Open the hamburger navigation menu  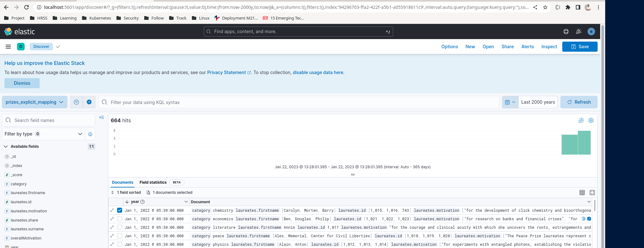pos(8,47)
